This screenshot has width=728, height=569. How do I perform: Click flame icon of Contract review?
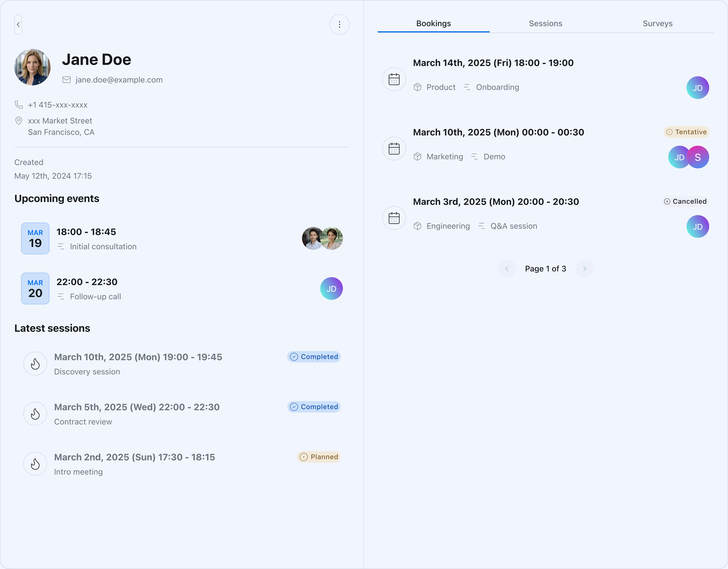35,414
